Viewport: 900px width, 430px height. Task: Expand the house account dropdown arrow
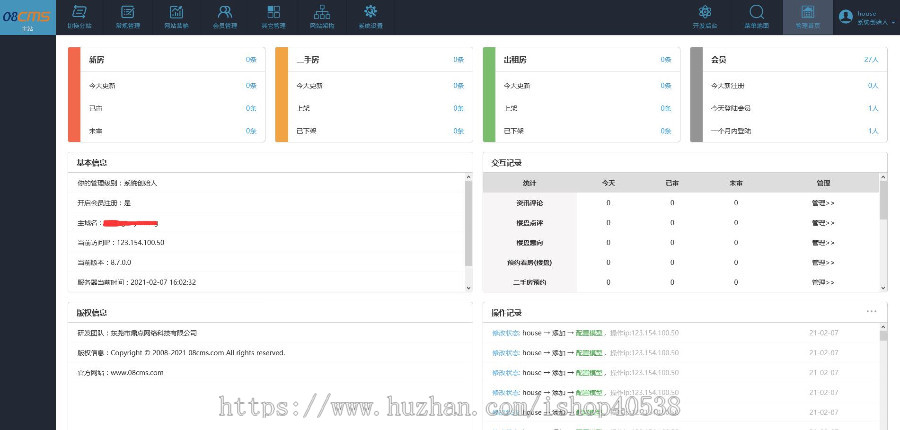(894, 23)
